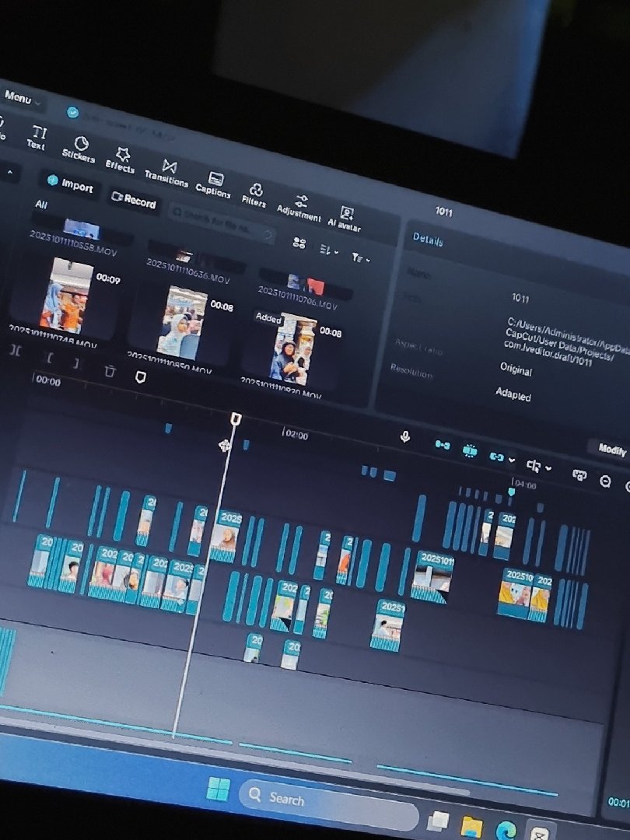Open the Transitions panel
Screen dimensions: 630x840
pos(166,173)
